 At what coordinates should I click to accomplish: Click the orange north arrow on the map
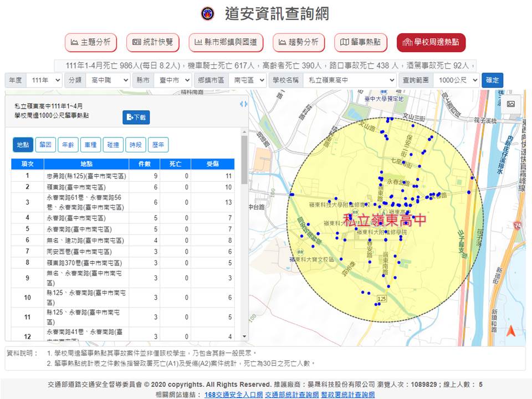point(510,330)
